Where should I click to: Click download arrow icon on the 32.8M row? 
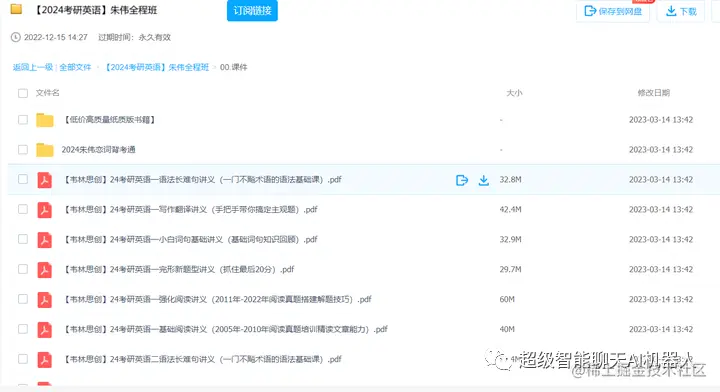[x=484, y=180]
